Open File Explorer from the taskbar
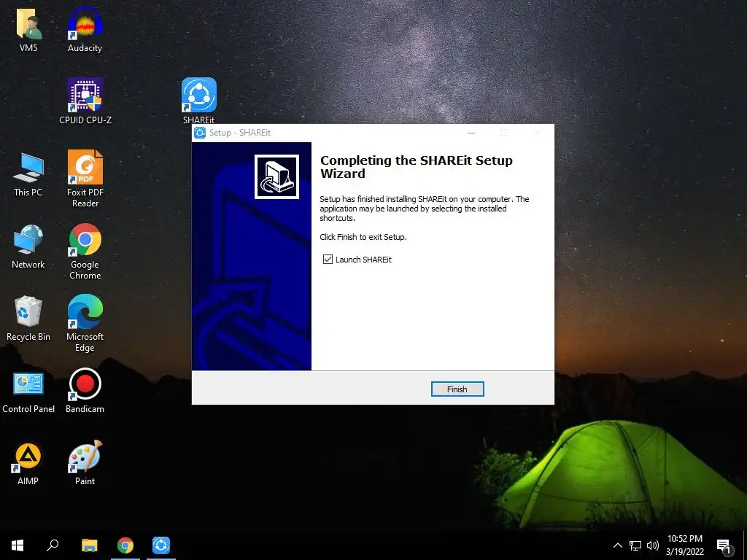 click(x=89, y=545)
